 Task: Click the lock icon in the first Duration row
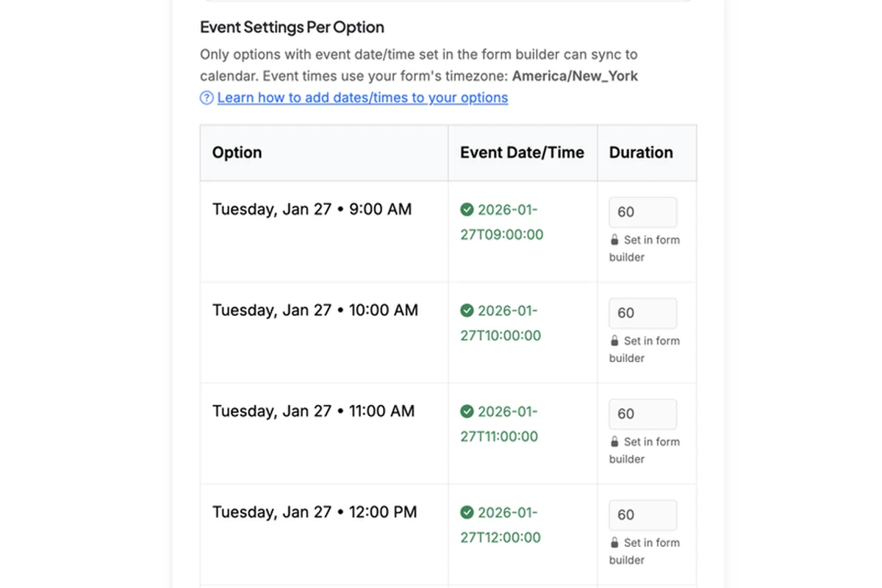[614, 240]
